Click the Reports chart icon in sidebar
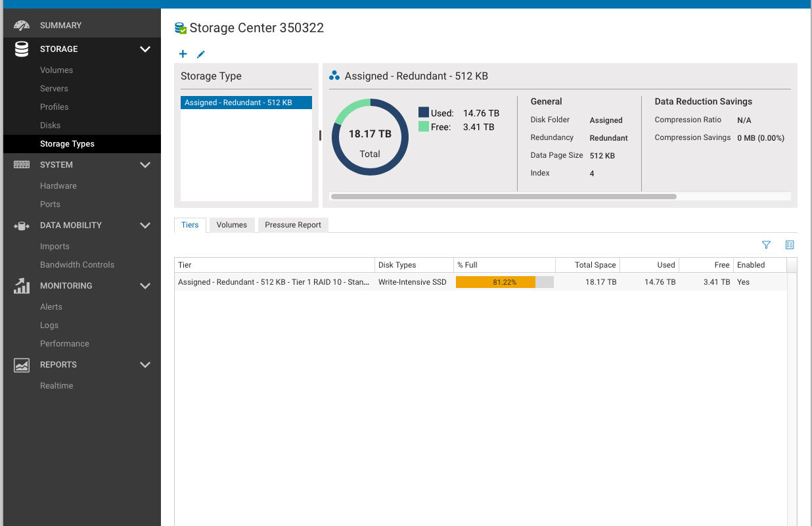 pyautogui.click(x=22, y=365)
